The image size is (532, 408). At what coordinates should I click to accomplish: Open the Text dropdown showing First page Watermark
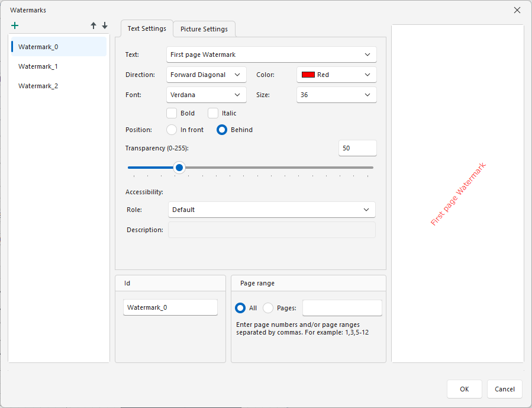[x=271, y=54]
